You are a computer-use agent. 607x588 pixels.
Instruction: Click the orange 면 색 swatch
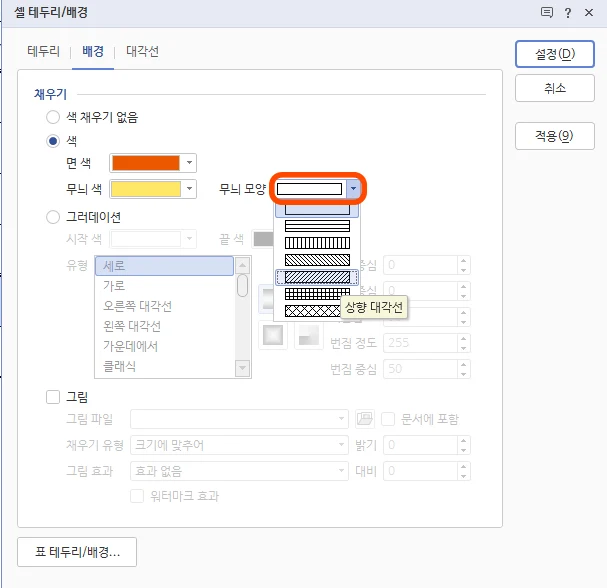click(146, 163)
